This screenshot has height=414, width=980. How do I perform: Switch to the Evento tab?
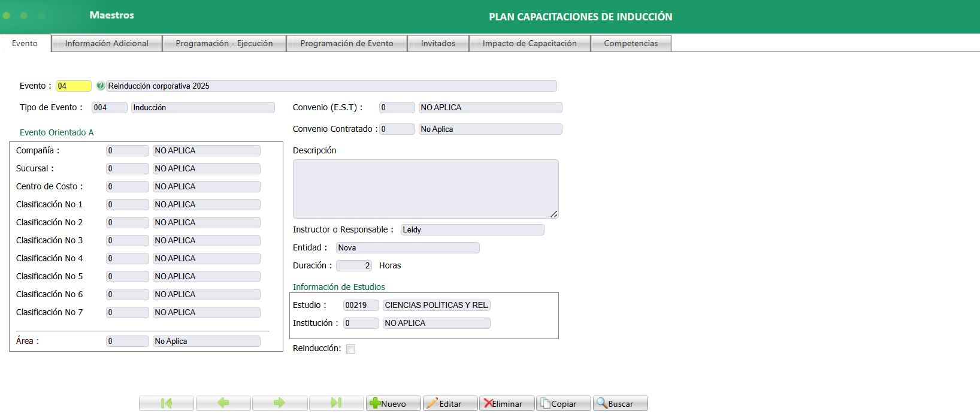coord(25,43)
